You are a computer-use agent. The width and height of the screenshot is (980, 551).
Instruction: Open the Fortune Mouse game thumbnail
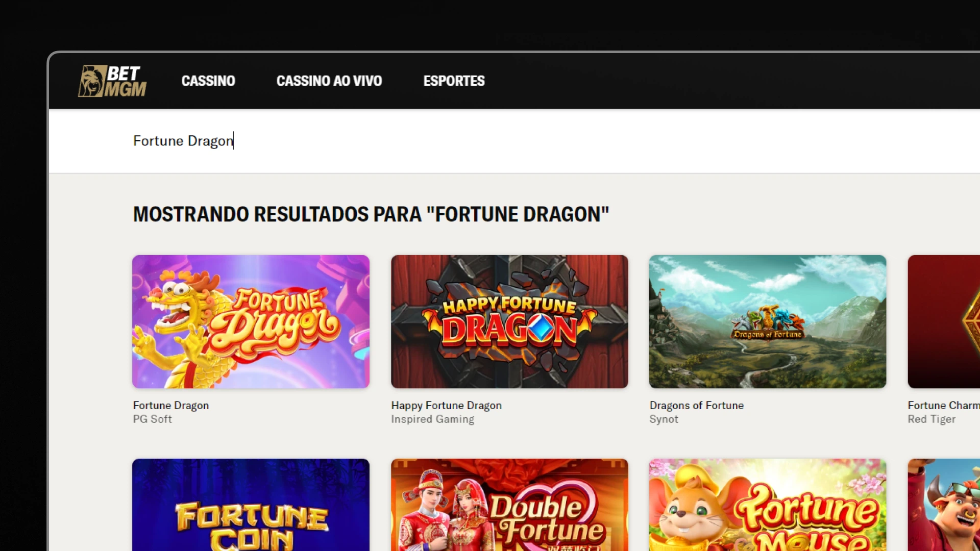768,505
